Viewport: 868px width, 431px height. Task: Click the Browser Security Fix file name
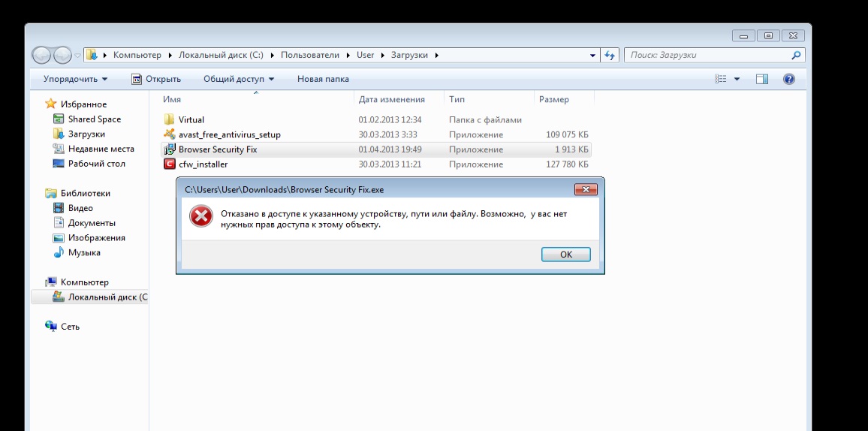218,149
